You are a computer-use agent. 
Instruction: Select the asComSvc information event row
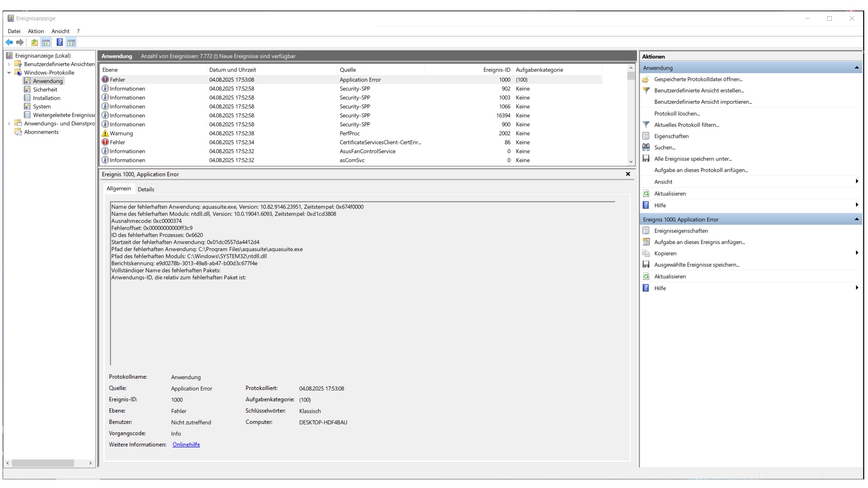pos(351,160)
